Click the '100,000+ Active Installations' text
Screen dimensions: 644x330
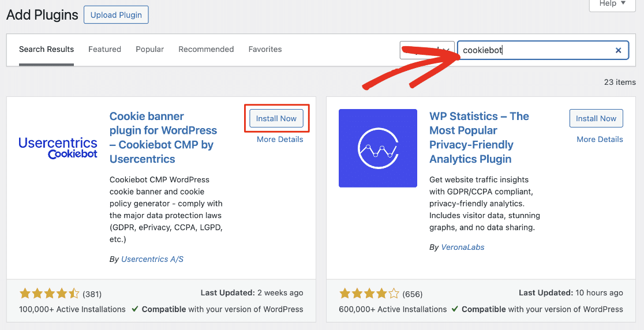[x=72, y=309]
